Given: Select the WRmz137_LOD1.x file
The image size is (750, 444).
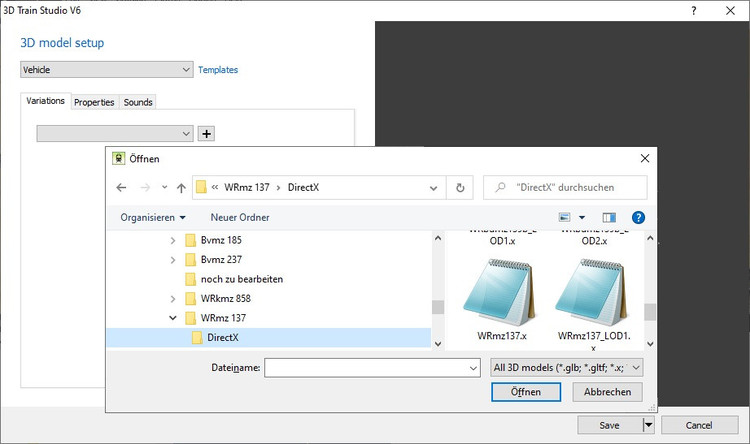Looking at the screenshot, I should coord(594,304).
